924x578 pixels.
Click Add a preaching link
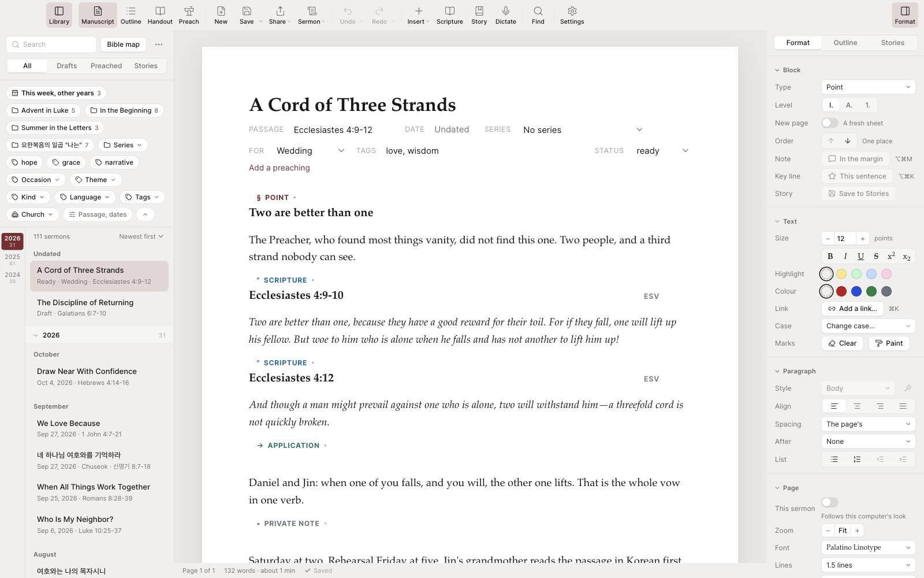point(280,168)
